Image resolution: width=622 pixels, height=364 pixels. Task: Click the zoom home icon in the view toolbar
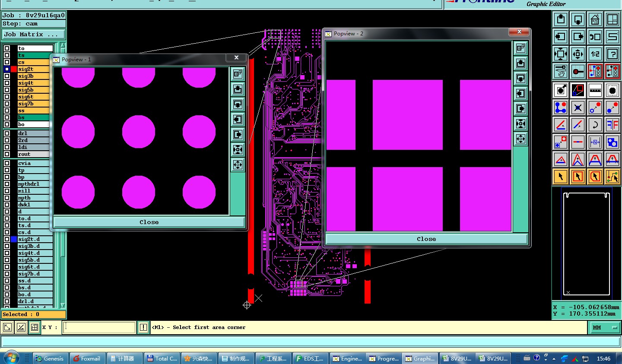[x=595, y=19]
